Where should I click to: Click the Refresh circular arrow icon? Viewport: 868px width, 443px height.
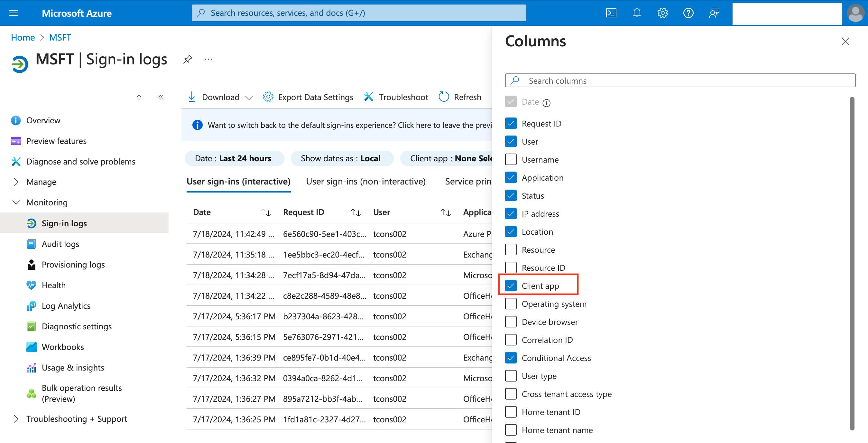tap(444, 97)
